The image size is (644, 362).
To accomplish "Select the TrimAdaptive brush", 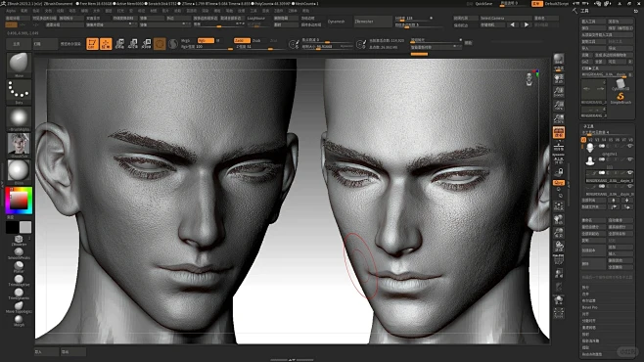I will pyautogui.click(x=19, y=281).
